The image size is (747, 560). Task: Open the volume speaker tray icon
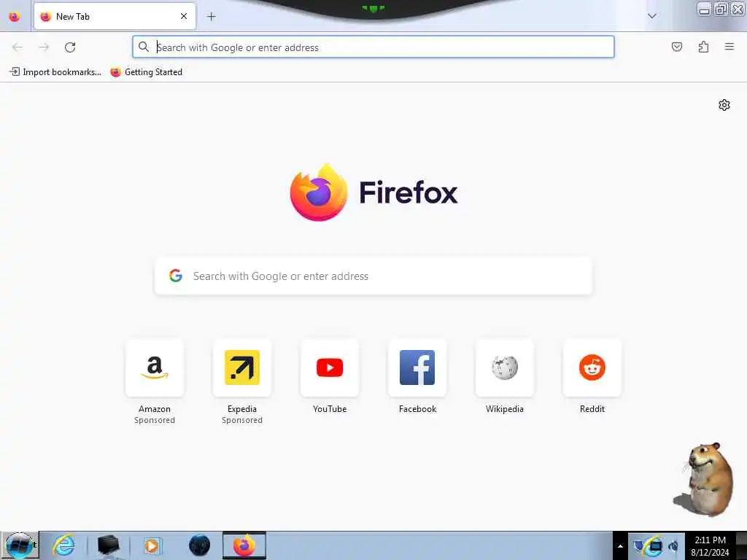(x=673, y=546)
